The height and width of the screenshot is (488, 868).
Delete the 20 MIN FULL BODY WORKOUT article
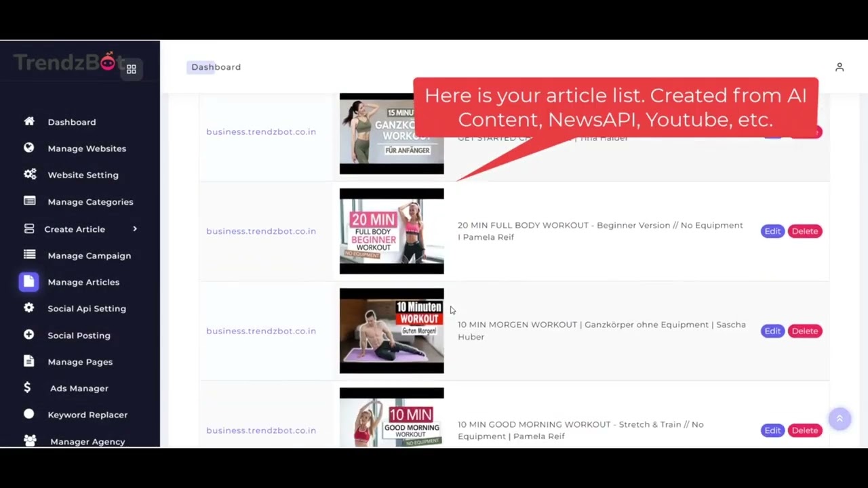coord(805,231)
